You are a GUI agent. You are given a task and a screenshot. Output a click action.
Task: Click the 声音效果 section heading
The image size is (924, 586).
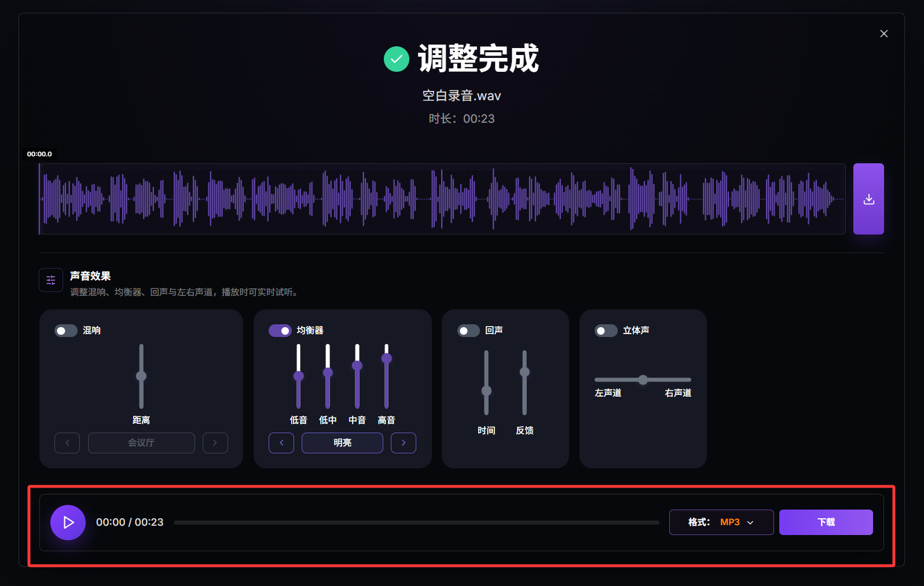90,276
